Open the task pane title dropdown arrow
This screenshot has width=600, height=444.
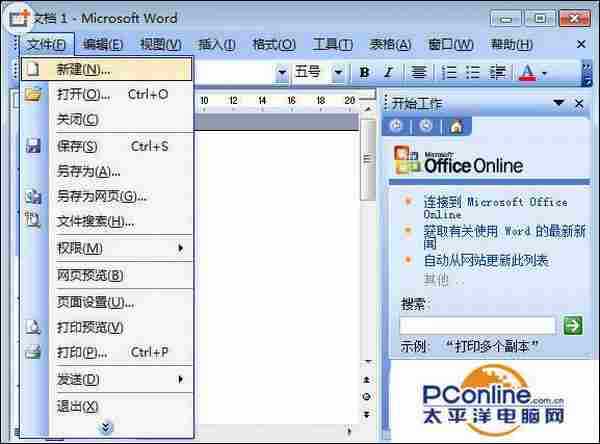click(559, 103)
